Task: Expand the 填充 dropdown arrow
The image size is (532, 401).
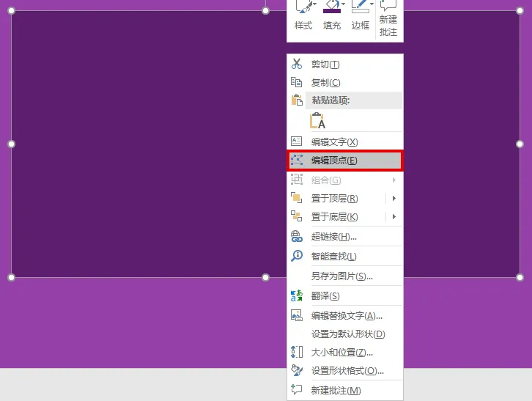Action: click(344, 4)
